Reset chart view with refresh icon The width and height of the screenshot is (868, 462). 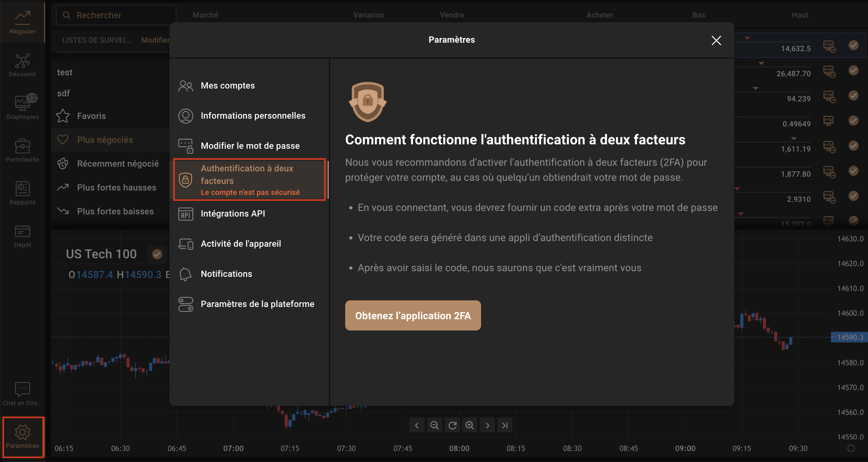(452, 425)
